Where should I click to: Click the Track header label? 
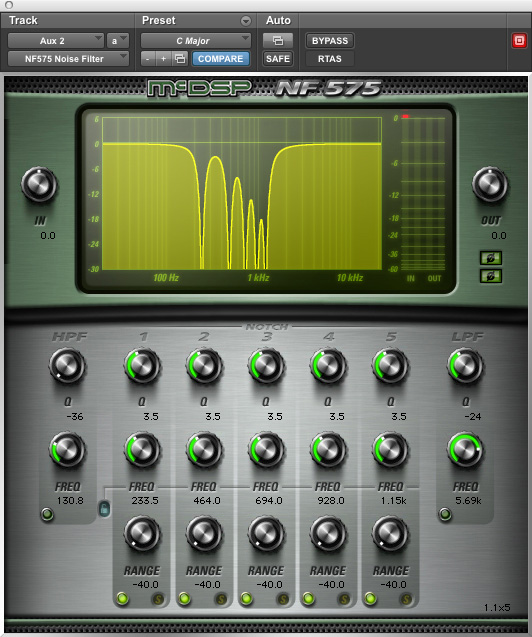tap(23, 20)
